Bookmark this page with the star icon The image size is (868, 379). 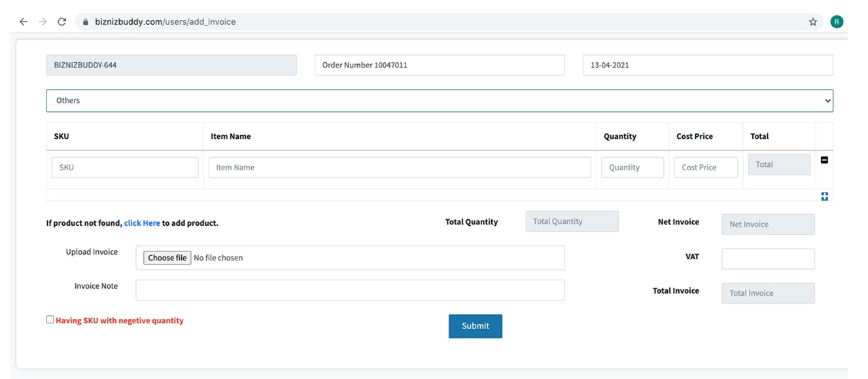(x=813, y=22)
